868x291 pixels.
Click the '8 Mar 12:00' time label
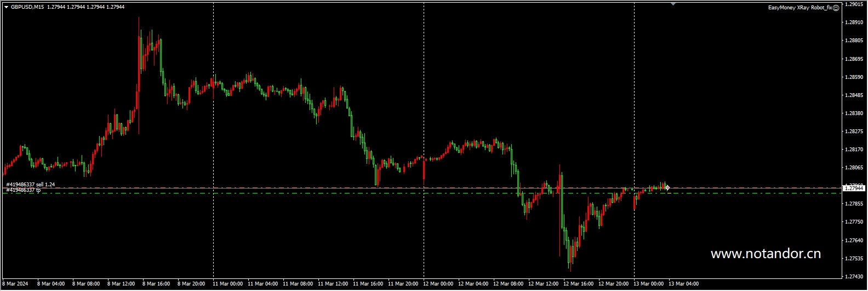[x=121, y=284]
